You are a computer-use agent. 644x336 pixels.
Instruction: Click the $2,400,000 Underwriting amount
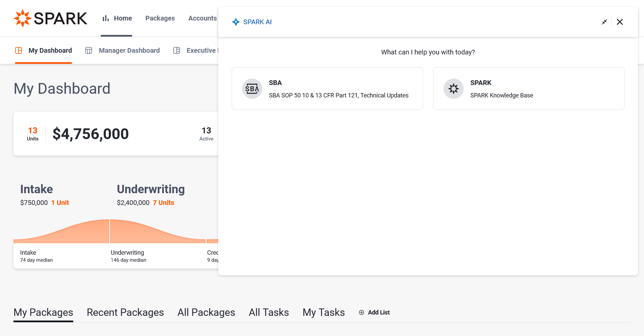pos(133,203)
